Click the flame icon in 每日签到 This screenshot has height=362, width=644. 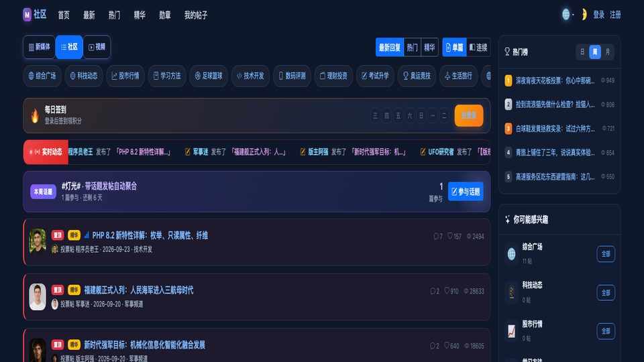click(x=35, y=116)
